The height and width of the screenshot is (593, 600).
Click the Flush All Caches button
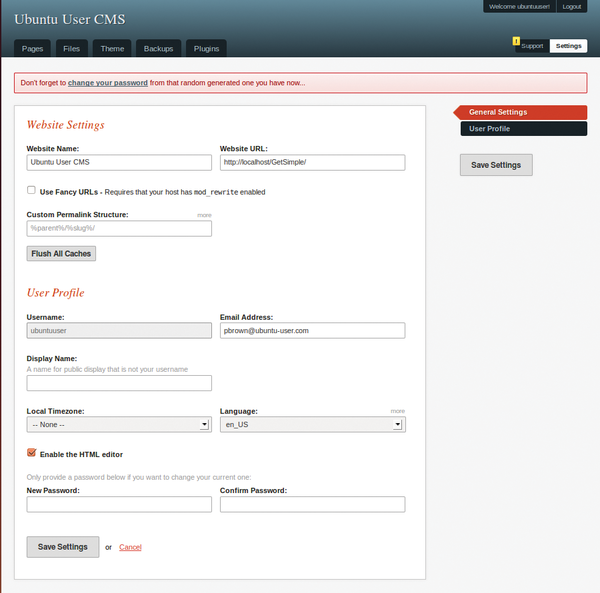click(x=61, y=254)
